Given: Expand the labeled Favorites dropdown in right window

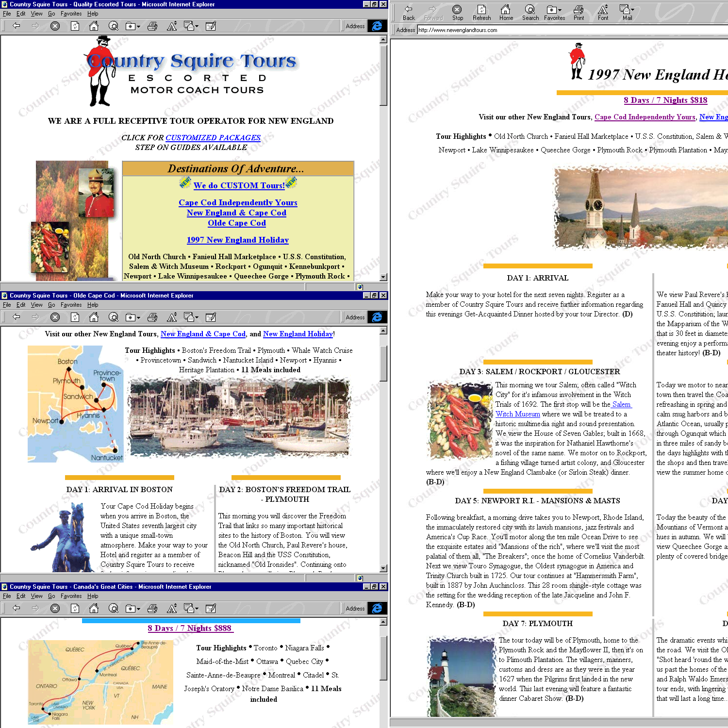Looking at the screenshot, I should [560, 10].
